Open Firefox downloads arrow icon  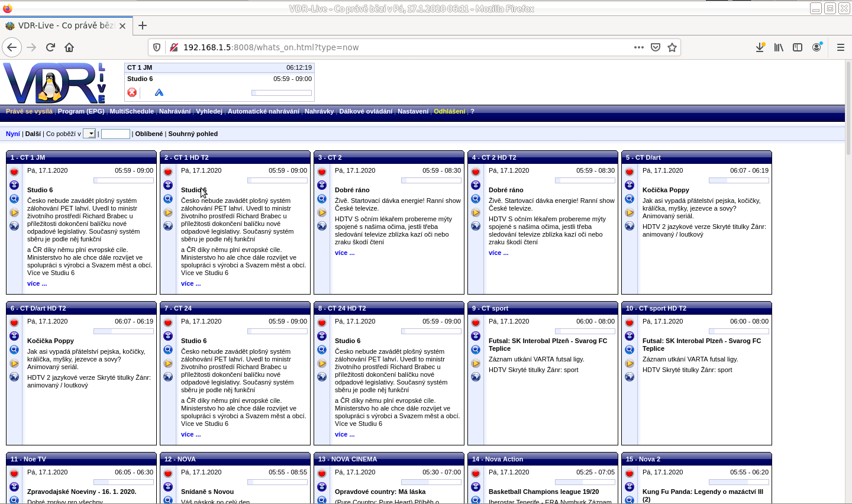coord(760,47)
